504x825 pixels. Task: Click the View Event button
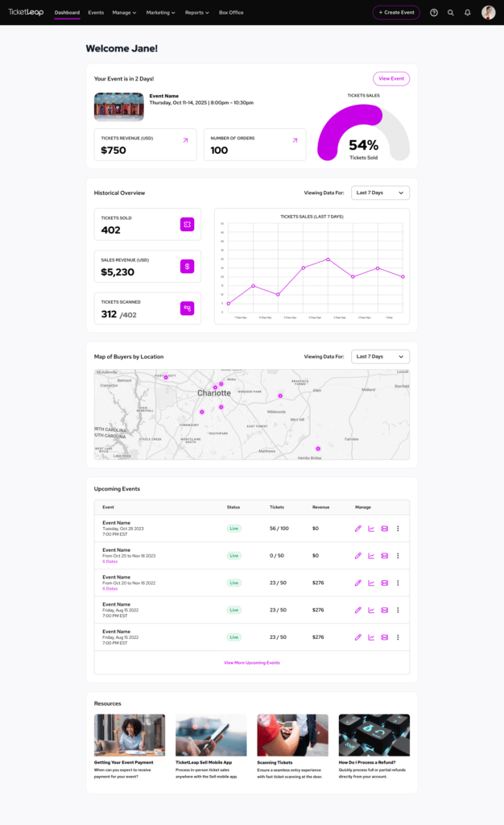(391, 78)
